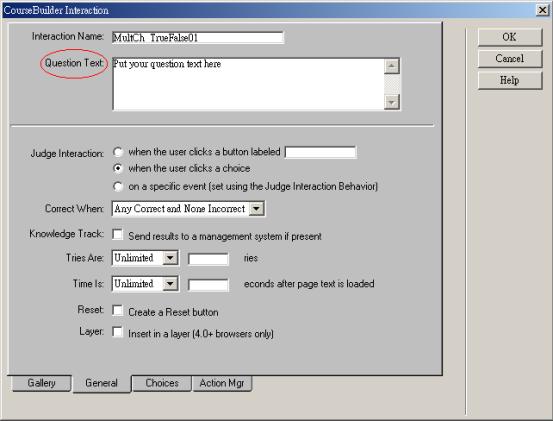Viewport: 553px width, 421px height.
Task: Switch to the Gallery tab
Action: pos(41,383)
